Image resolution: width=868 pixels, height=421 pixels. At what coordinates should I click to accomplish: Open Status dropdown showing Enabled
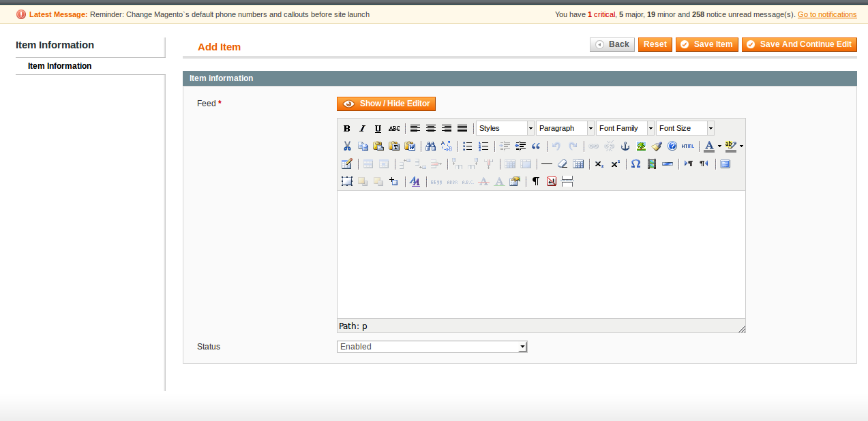coord(432,347)
